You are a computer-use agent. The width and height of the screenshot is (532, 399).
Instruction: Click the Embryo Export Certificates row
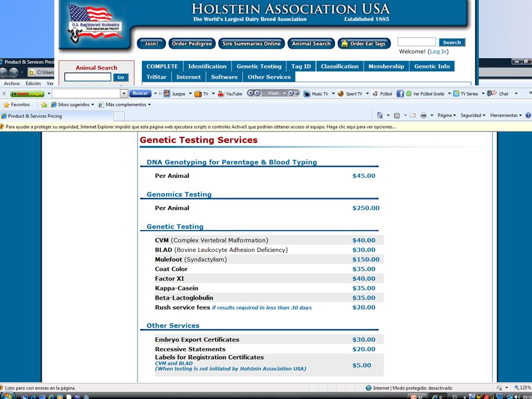pyautogui.click(x=269, y=340)
